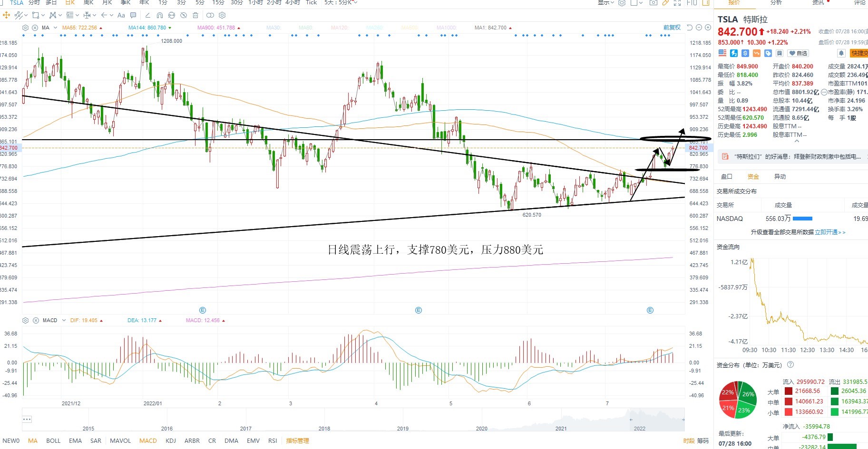
Task: Click the NASDAQ blue volume bar
Action: (802, 219)
